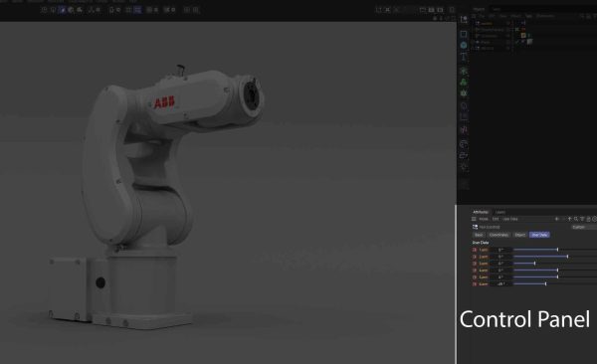Toggle keyframe dot of fourth User Data row

475,271
